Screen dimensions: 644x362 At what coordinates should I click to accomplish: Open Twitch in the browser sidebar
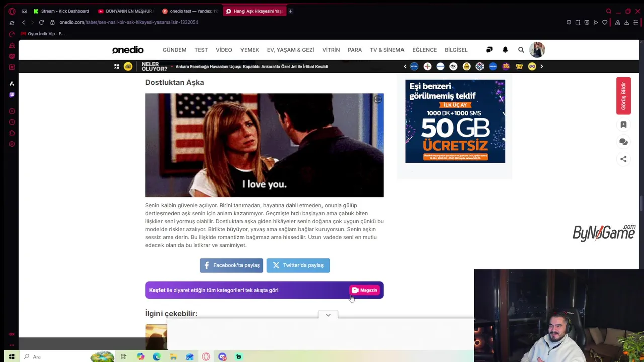(x=12, y=94)
